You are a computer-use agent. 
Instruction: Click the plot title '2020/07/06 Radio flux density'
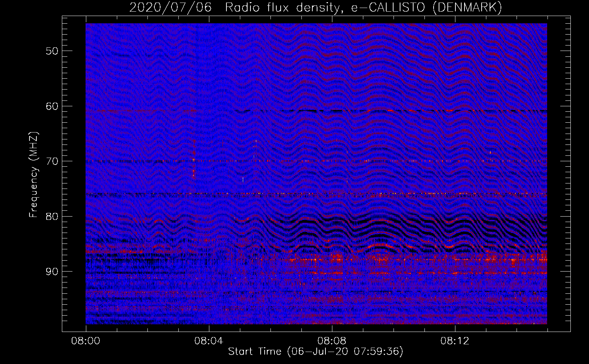click(316, 8)
